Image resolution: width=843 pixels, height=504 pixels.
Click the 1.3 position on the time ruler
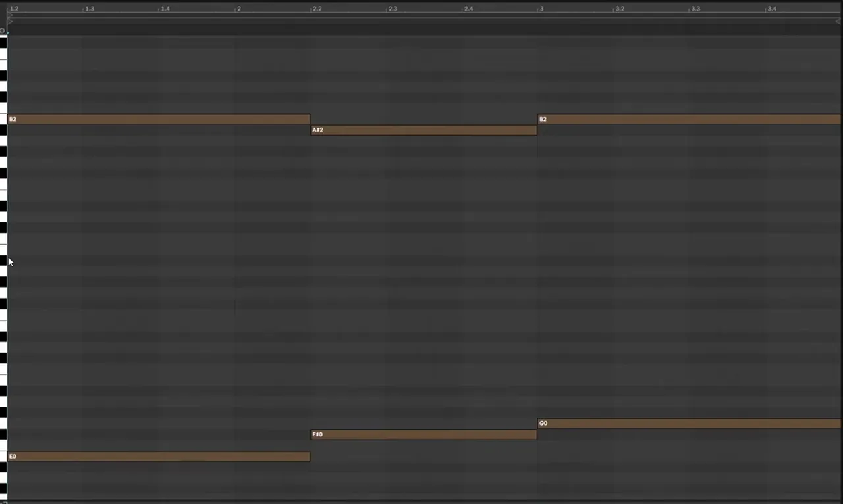90,9
